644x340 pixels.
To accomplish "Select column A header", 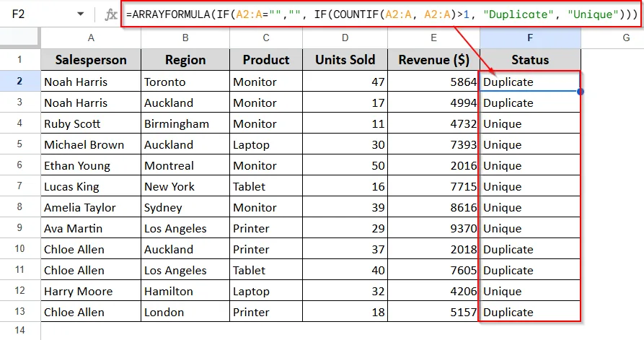I will [x=91, y=38].
